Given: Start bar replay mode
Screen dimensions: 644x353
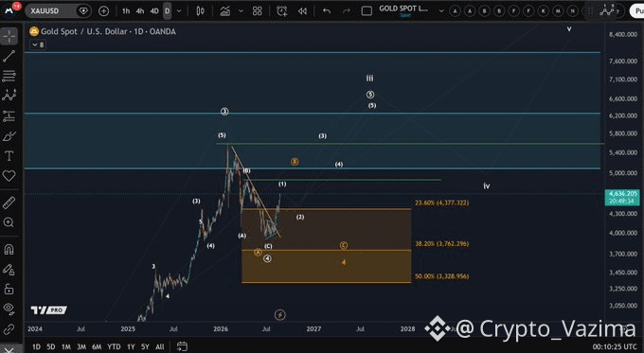Looking at the screenshot, I should click(x=303, y=11).
